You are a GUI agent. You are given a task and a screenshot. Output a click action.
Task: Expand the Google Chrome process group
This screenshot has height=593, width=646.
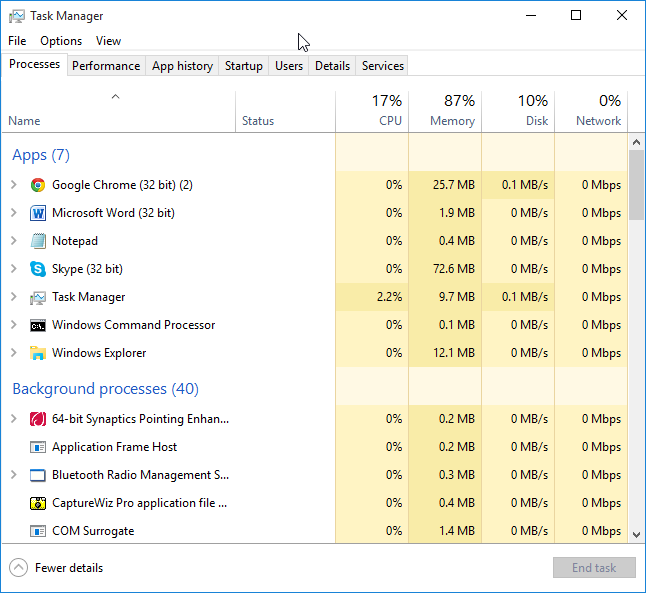[x=14, y=185]
